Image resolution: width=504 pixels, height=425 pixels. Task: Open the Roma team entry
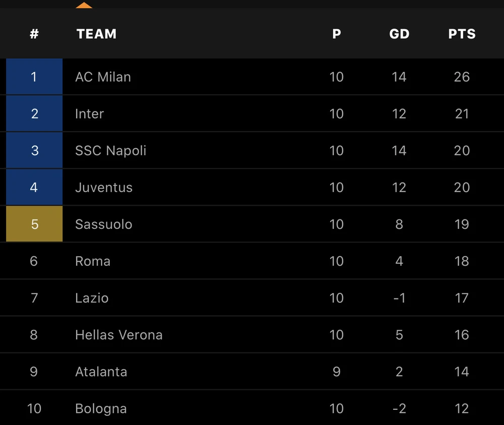[x=93, y=261]
